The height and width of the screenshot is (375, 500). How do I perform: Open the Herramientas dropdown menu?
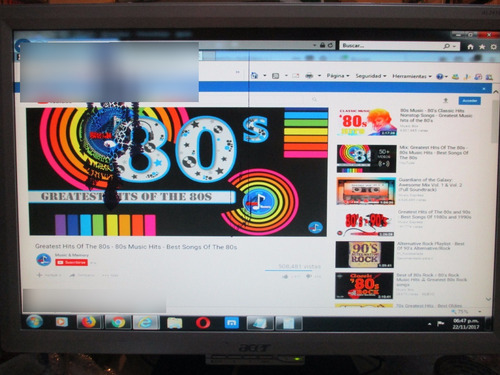(412, 76)
